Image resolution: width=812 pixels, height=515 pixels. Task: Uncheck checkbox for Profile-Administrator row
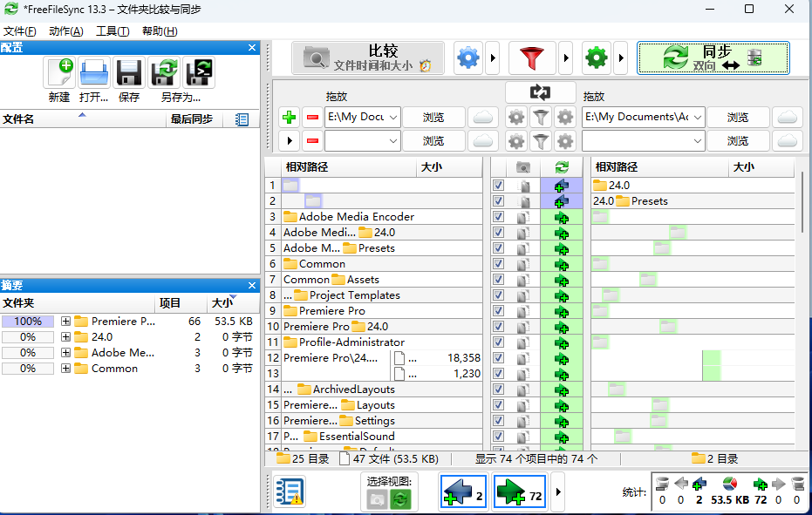click(x=498, y=342)
